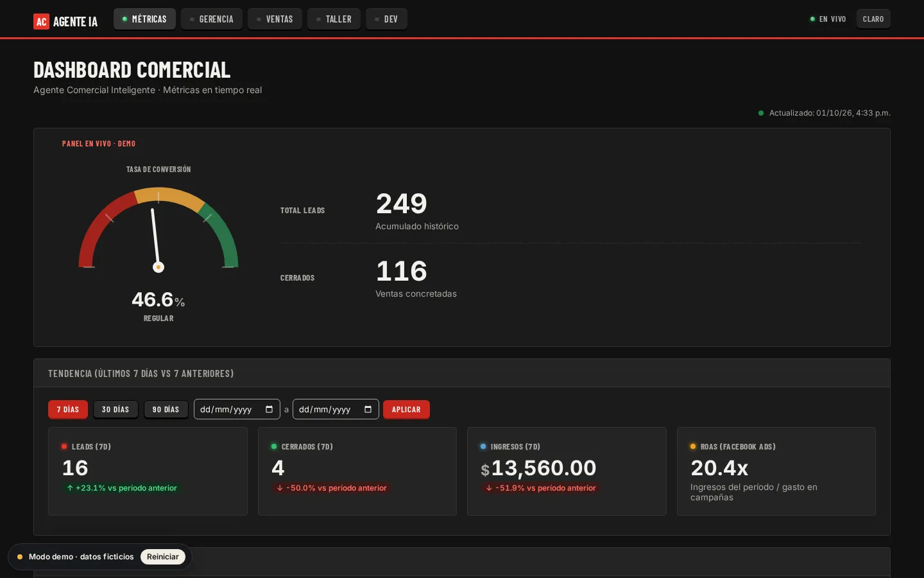Click the yellow dot beside Modo demo
This screenshot has height=578, width=924.
tap(20, 557)
